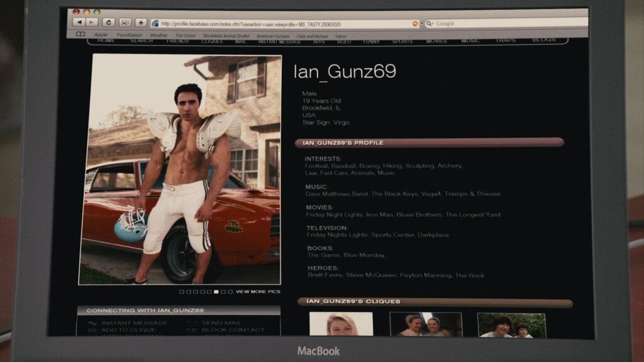Click the Send Mail envelope icon

192,323
